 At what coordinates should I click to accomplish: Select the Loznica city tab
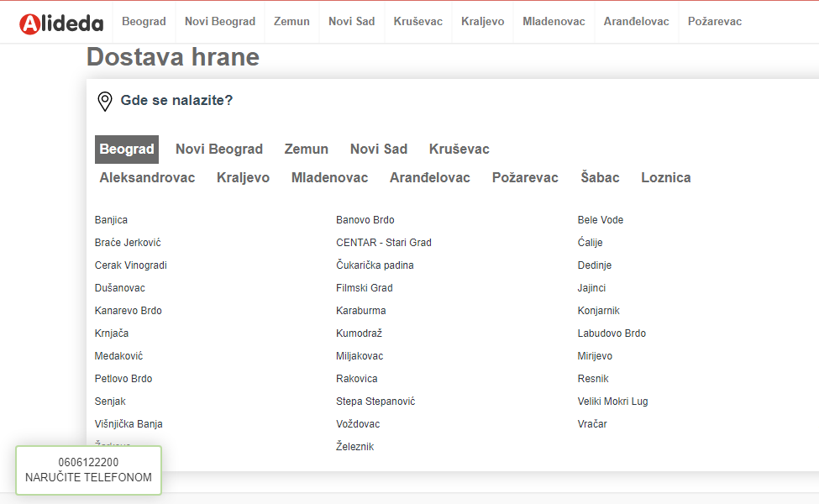[665, 178]
